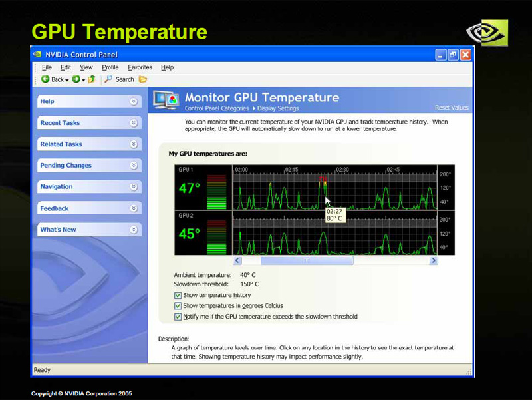Viewport: 532px width, 400px height.
Task: Click the NVIDIA title bar logo icon
Action: [37, 54]
